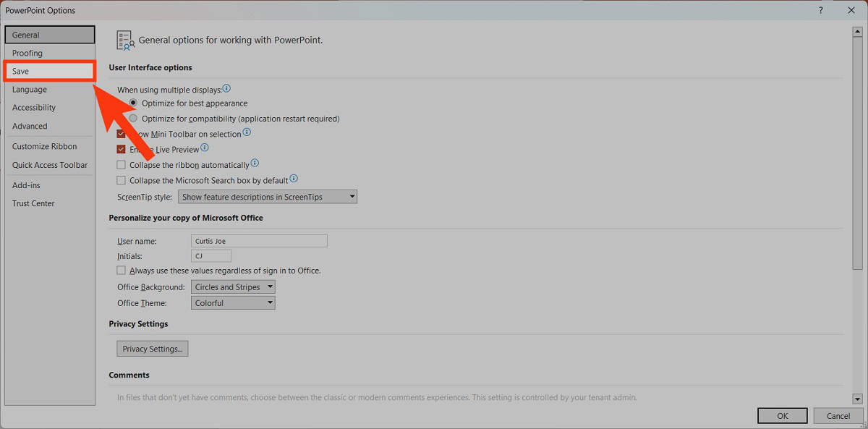Check Always use these values option

pyautogui.click(x=122, y=271)
